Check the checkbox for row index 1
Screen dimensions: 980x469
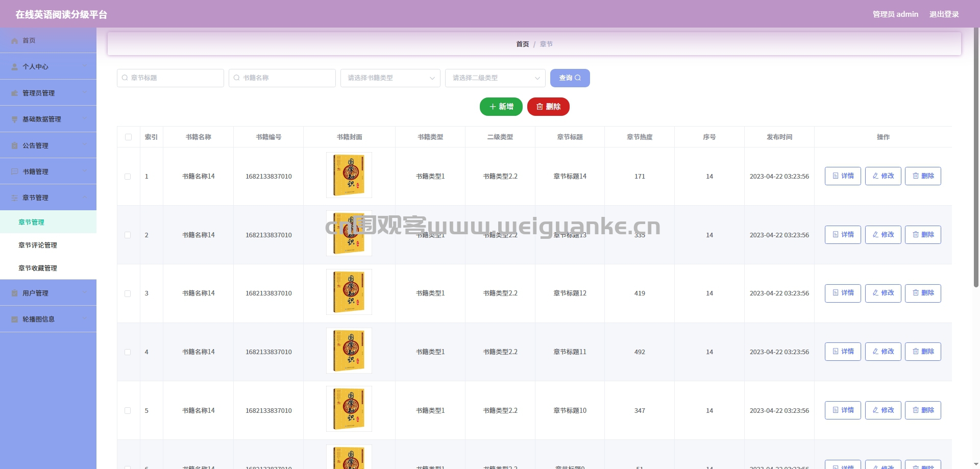point(128,177)
